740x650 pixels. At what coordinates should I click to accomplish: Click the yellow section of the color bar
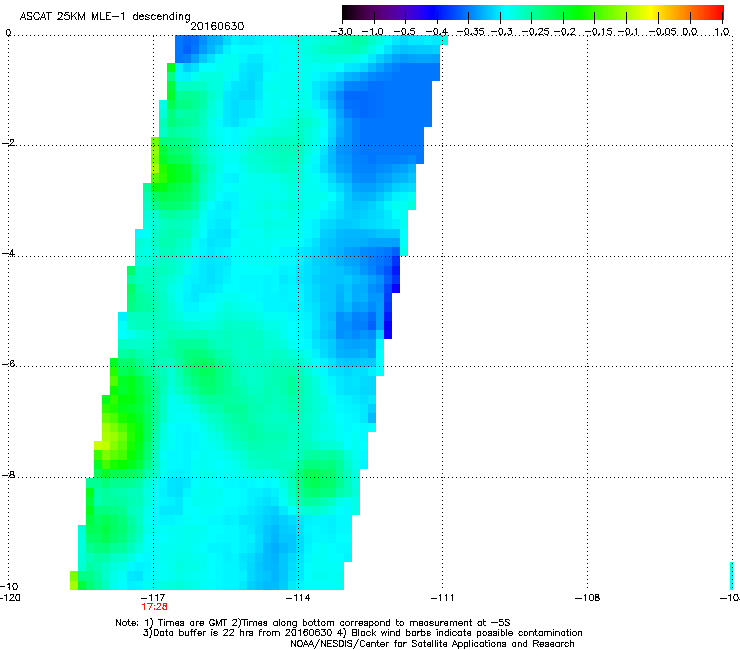coord(653,12)
